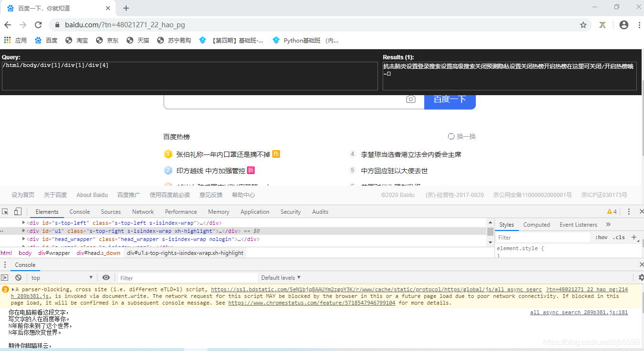
Task: Click the XPath Results text box
Action: [x=510, y=76]
